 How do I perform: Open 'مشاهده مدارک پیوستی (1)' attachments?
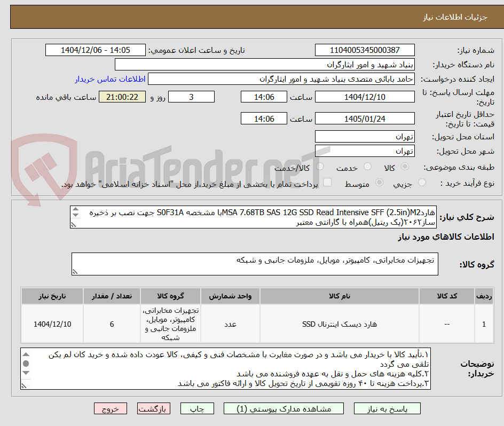(x=283, y=408)
